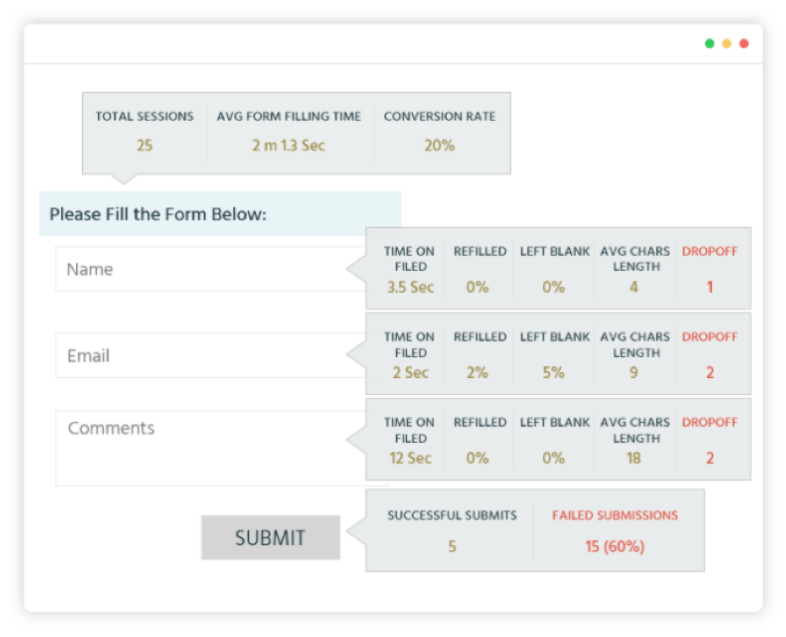Select the Email Left Blank value 5%

pyautogui.click(x=553, y=372)
